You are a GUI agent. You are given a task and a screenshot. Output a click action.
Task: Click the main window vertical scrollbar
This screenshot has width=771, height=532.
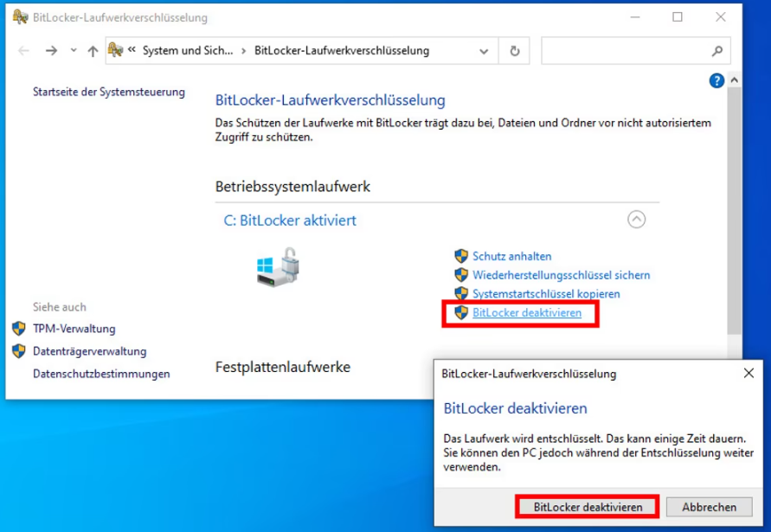pyautogui.click(x=734, y=211)
